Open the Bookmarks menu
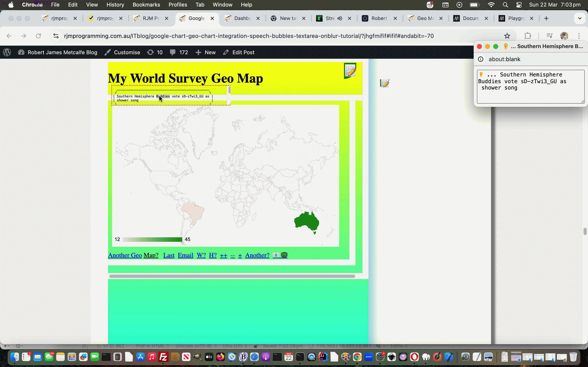588x367 pixels. click(146, 5)
